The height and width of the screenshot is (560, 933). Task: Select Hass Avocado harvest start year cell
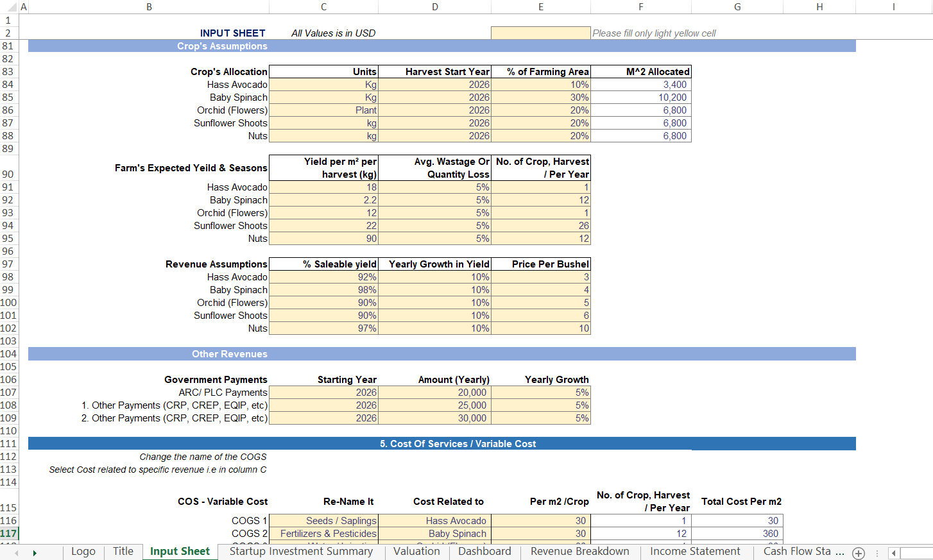(x=434, y=85)
